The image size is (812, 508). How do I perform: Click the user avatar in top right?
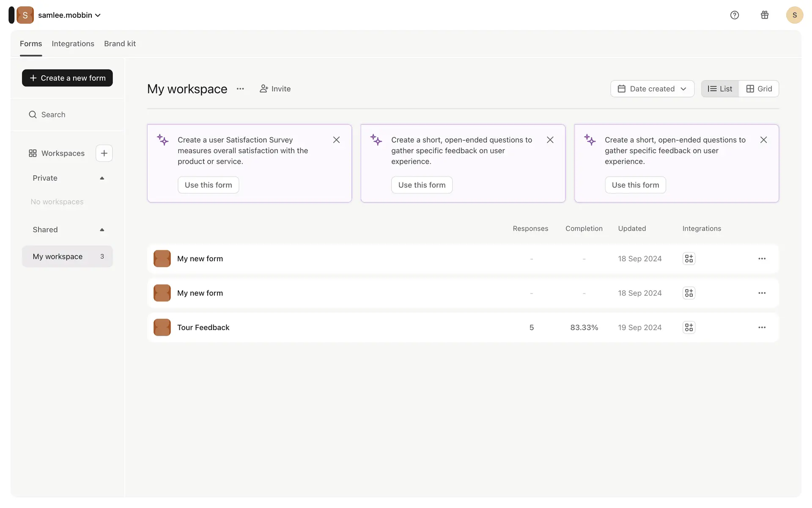click(x=794, y=15)
